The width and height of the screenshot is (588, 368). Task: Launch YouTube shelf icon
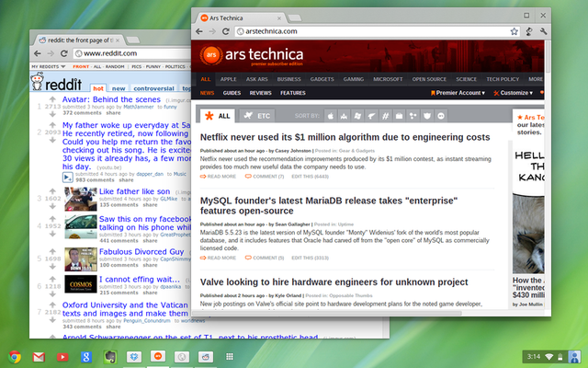tap(62, 357)
